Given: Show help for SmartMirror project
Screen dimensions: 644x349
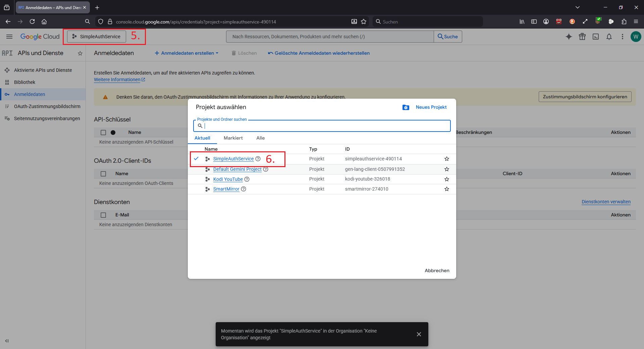Looking at the screenshot, I should click(x=244, y=189).
